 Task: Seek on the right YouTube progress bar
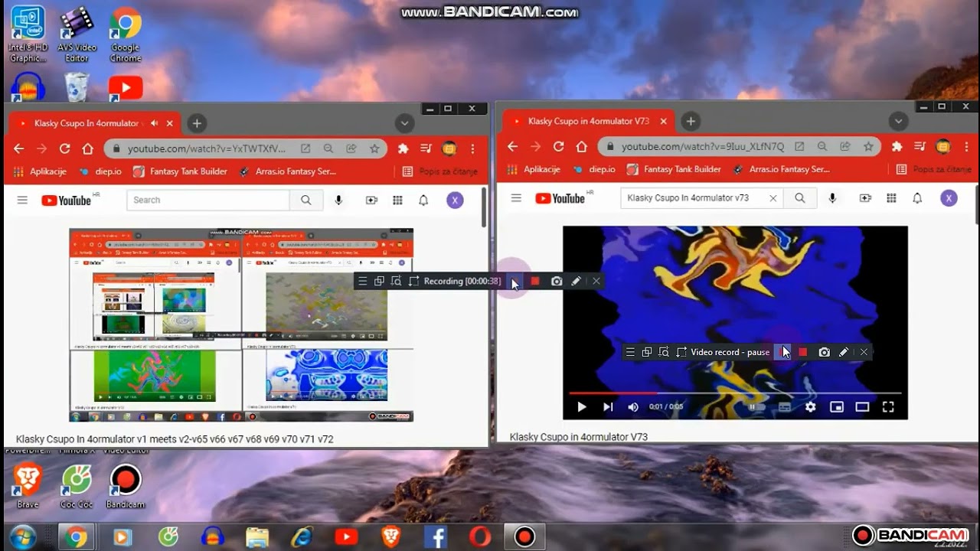click(x=735, y=393)
